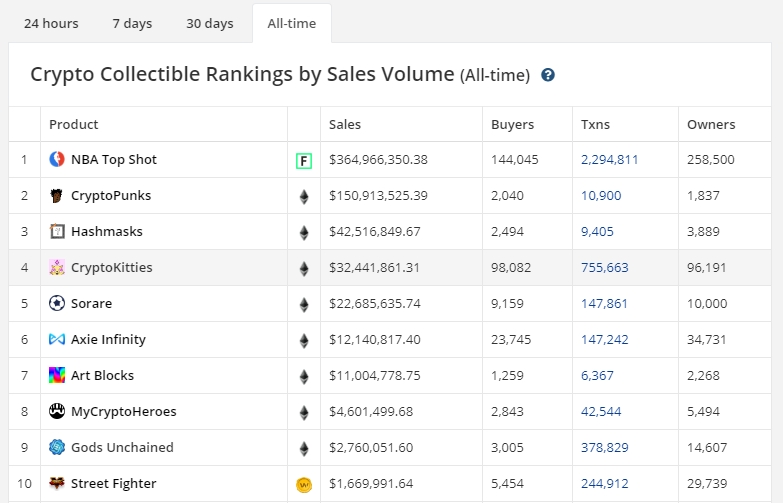The height and width of the screenshot is (503, 783).
Task: Open Street Fighter product link
Action: point(114,483)
